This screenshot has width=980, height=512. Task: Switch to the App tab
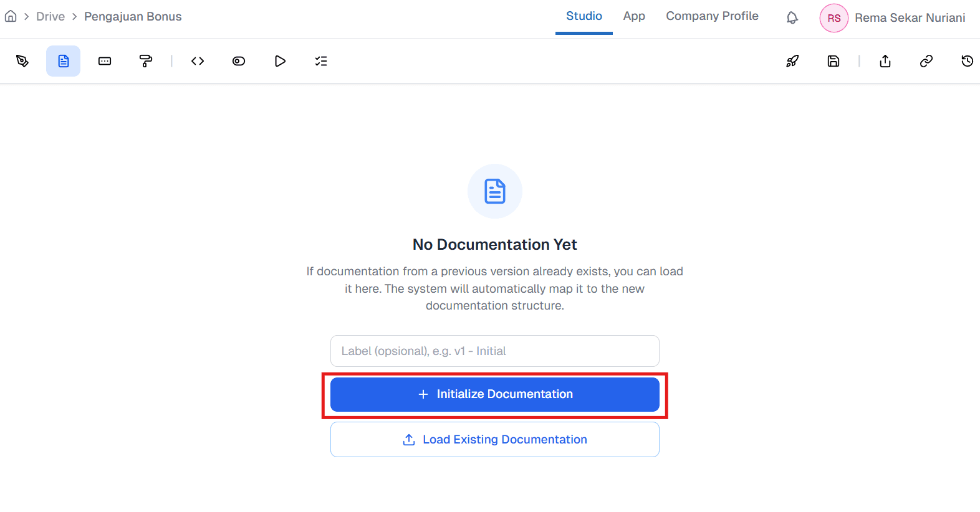(x=634, y=16)
